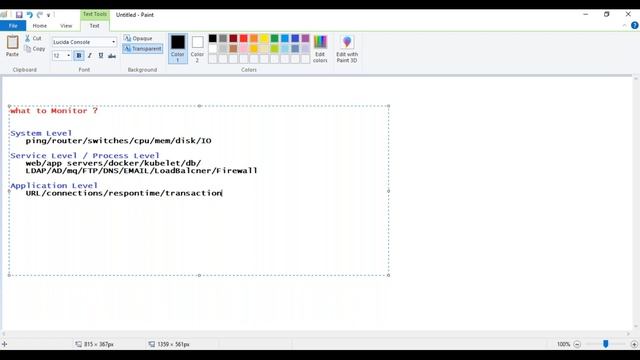Click the Text Tools contextual tab header
The width and height of the screenshot is (640, 360).
coord(95,14)
